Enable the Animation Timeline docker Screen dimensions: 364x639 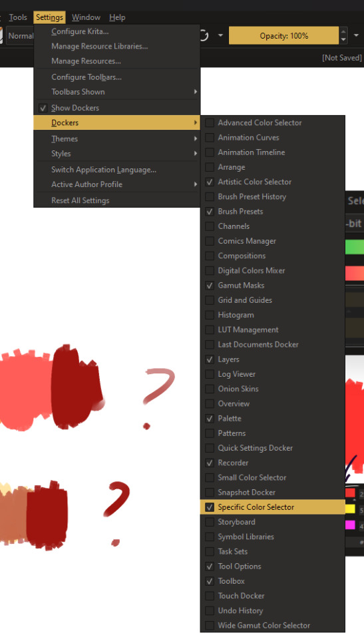click(272, 152)
